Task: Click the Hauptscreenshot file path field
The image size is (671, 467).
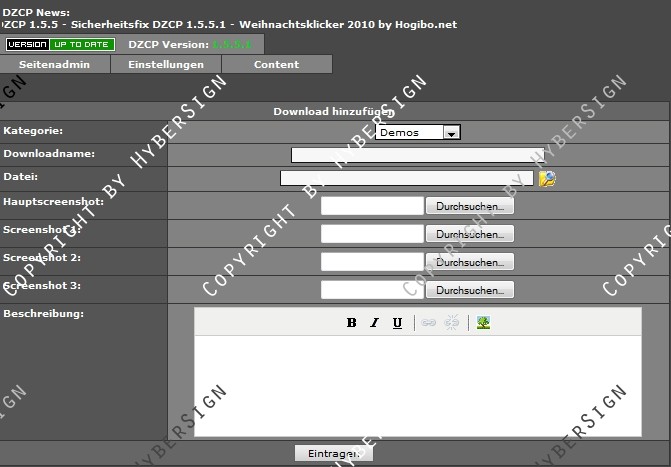Action: [x=372, y=206]
